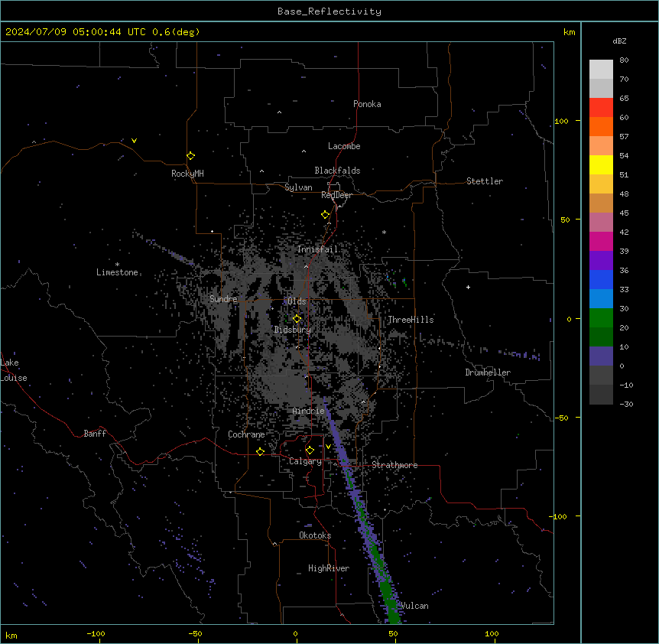Click the asterisk marker east of Innisfail
This screenshot has height=644, width=659.
(384, 232)
